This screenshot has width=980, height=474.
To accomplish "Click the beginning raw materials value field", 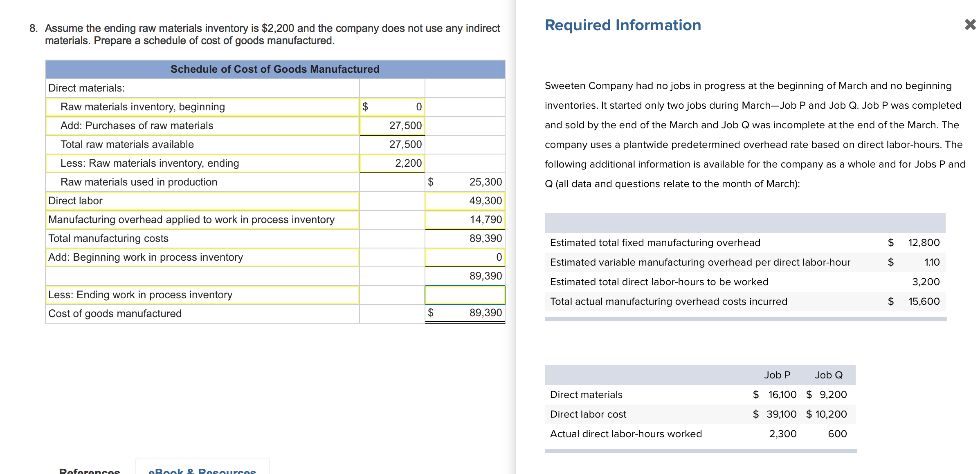I will [392, 107].
